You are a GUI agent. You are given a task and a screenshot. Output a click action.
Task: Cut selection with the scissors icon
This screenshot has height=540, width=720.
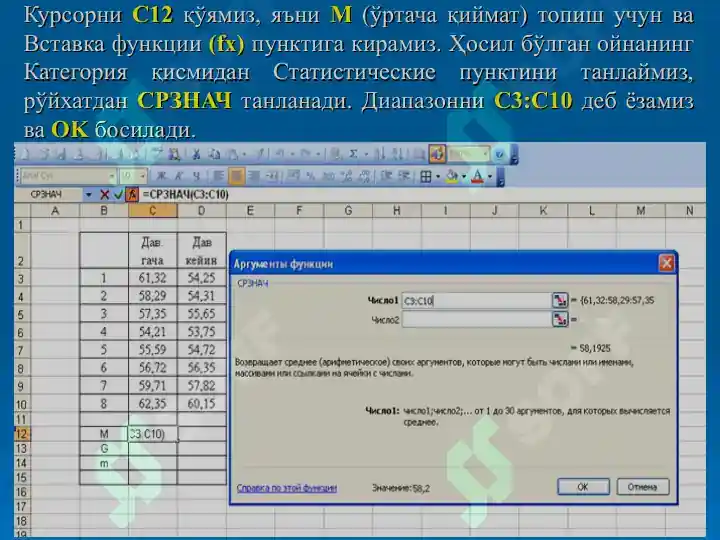(196, 155)
